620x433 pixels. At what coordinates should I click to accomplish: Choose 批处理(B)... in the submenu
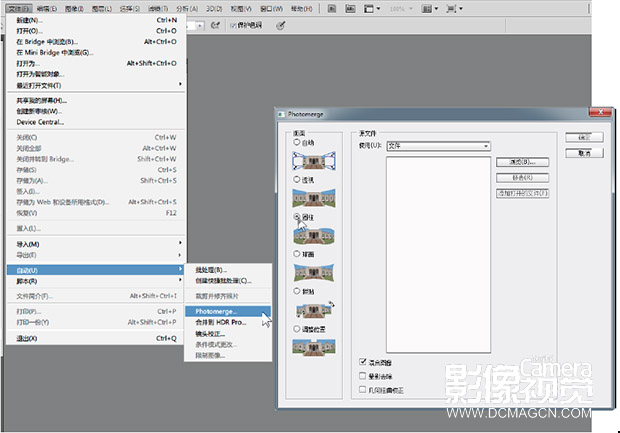[228, 270]
